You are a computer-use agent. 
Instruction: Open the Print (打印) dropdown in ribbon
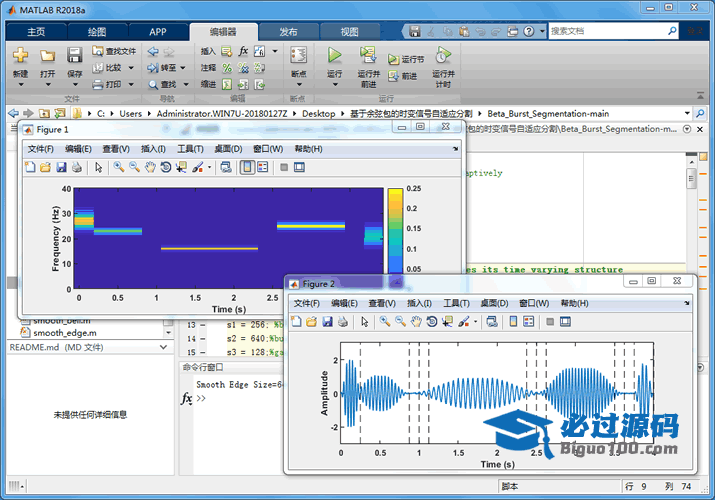(130, 85)
